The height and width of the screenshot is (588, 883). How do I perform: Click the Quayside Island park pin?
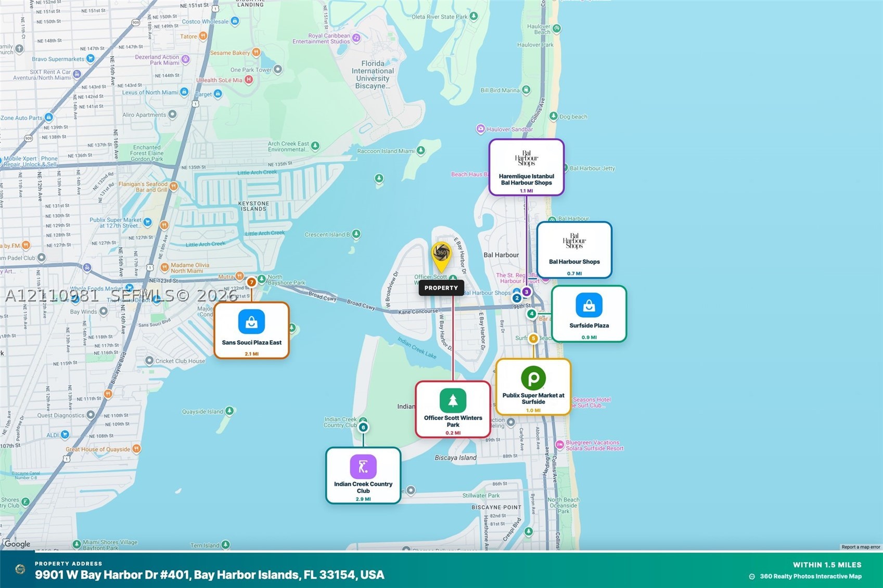coord(229,411)
